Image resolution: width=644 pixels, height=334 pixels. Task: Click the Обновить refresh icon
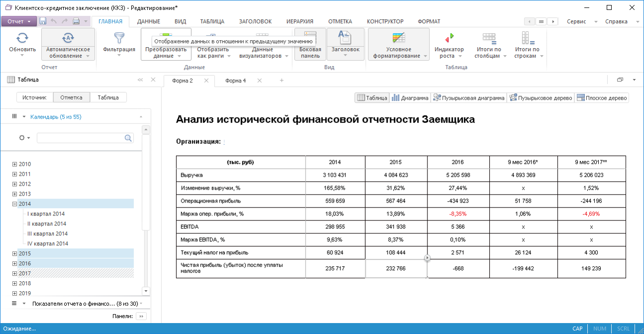tap(22, 38)
